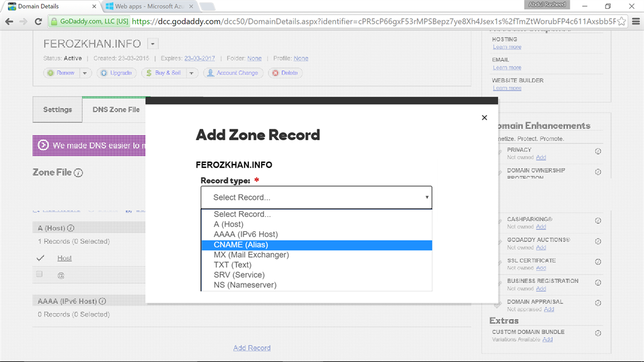Click Domain Appraisal info icon
644x362 pixels.
coord(598,303)
